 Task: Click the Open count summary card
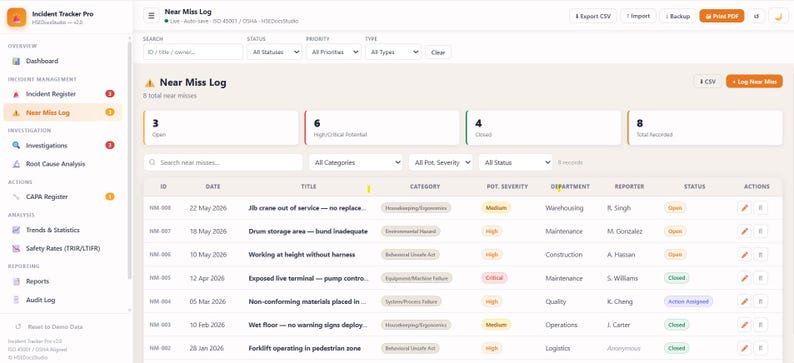(221, 128)
